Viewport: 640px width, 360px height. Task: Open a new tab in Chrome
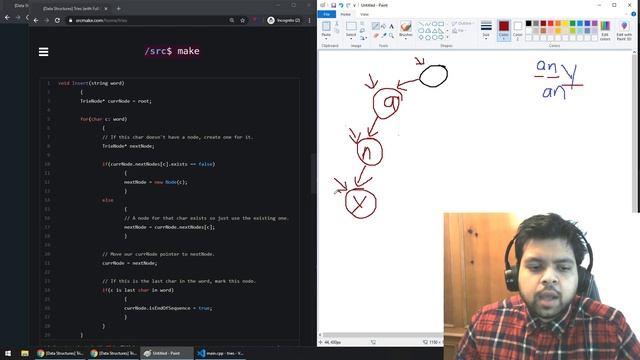pyautogui.click(x=118, y=9)
